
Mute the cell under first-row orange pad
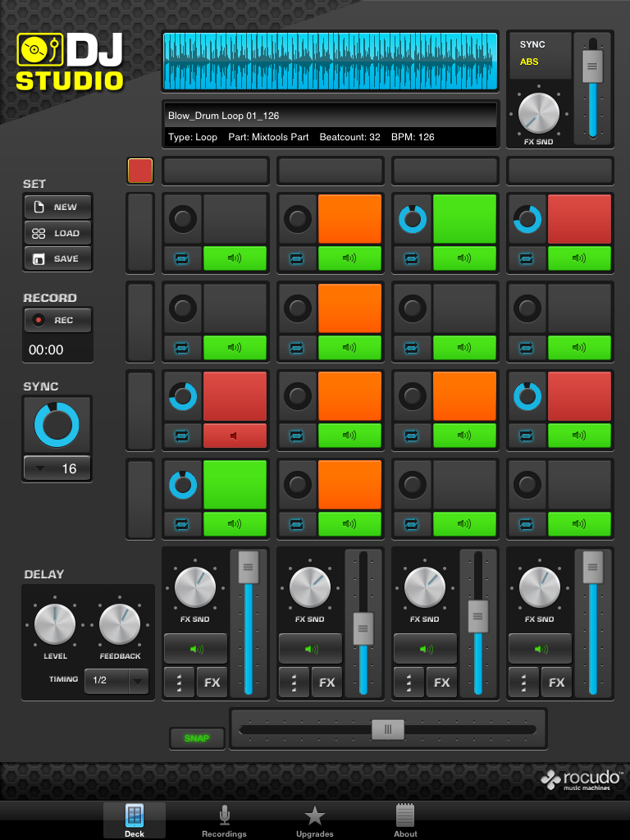click(x=349, y=258)
